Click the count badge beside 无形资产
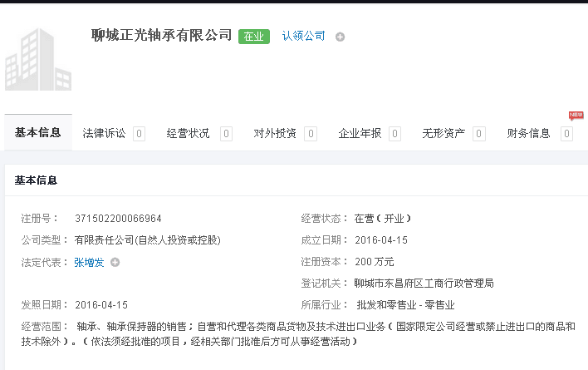588x370 pixels. 478,134
